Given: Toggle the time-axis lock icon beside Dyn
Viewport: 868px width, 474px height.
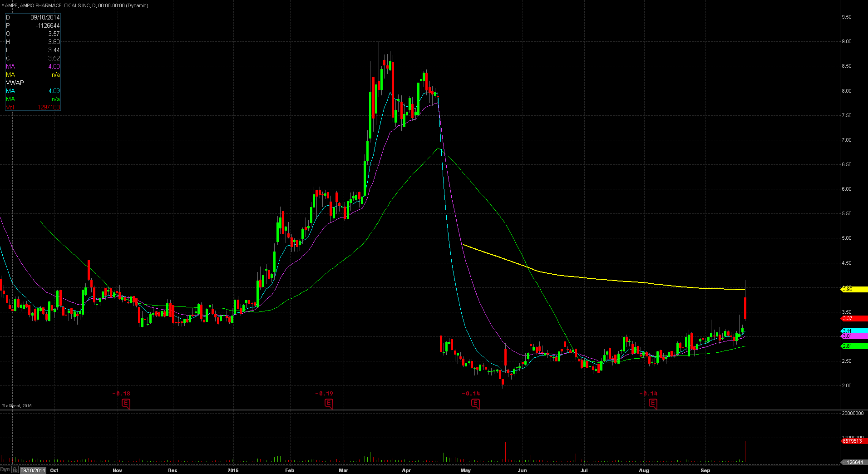Looking at the screenshot, I should [15, 470].
